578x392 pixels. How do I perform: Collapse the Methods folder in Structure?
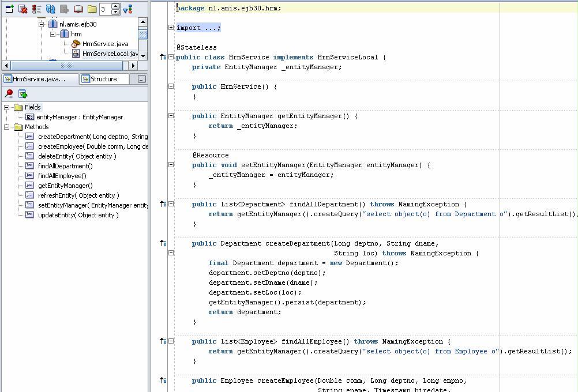point(7,127)
